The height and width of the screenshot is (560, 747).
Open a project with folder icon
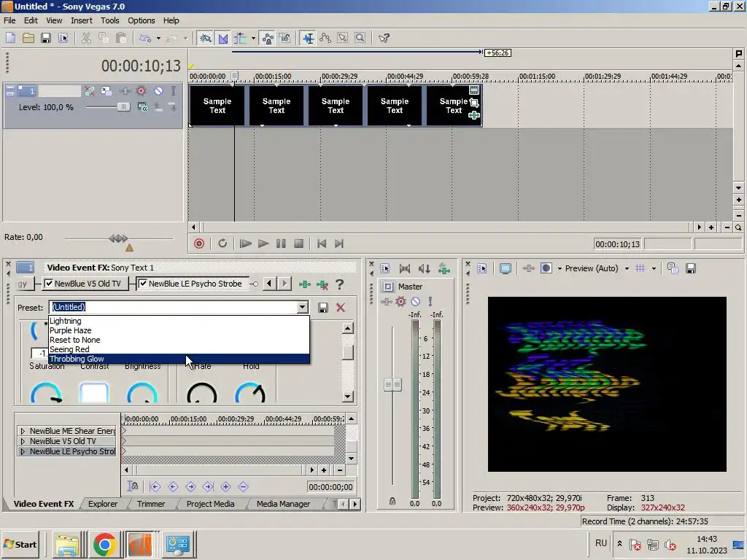(x=28, y=38)
